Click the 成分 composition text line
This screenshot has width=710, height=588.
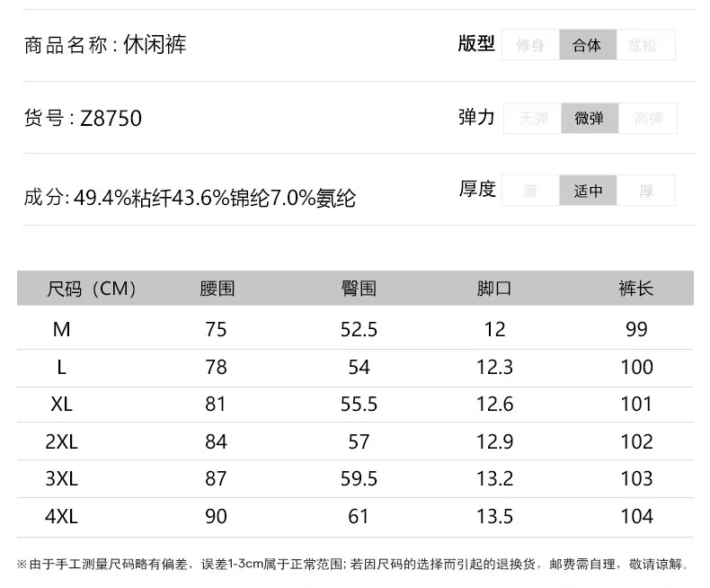click(x=190, y=198)
